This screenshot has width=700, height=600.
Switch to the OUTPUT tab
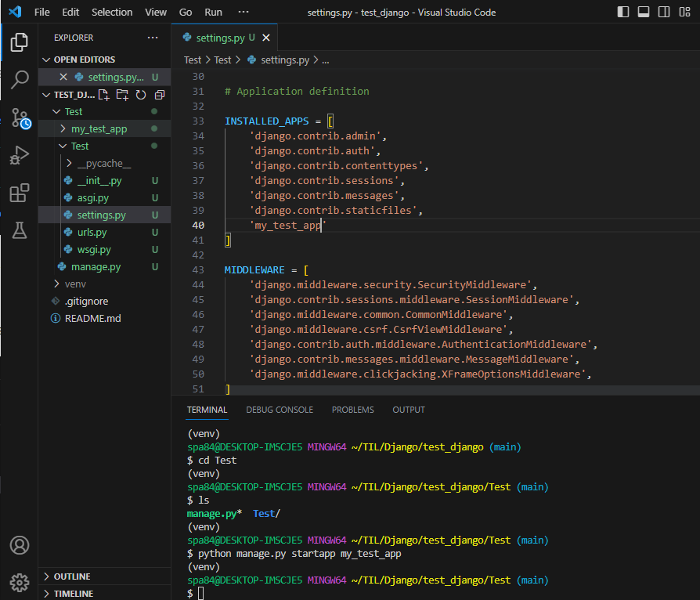tap(409, 410)
